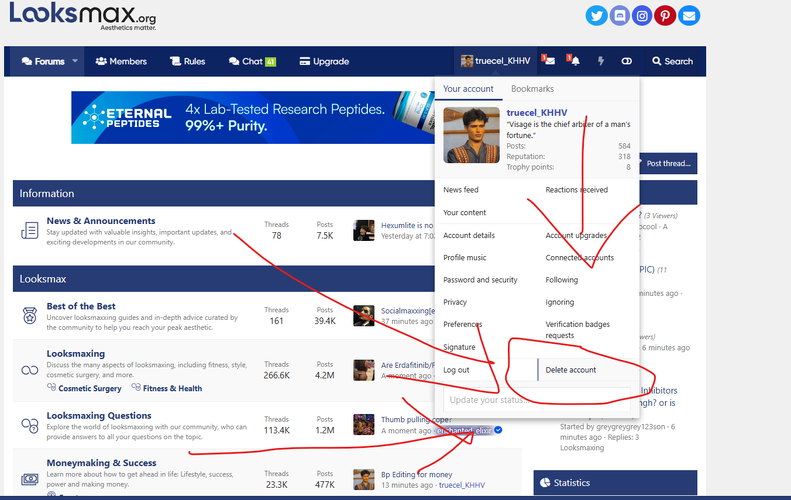The width and height of the screenshot is (791, 500).
Task: Open the Best of the Best forum link
Action: coord(81,306)
